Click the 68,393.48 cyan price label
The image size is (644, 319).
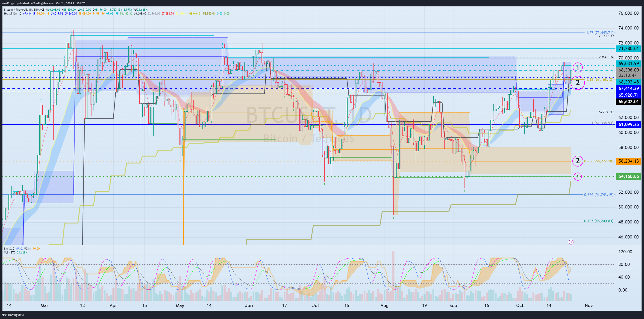[x=628, y=82]
